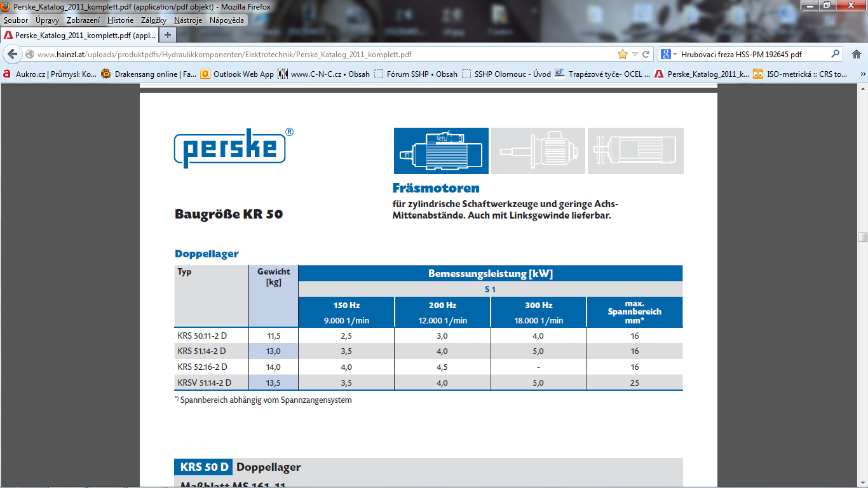Open the Záložky menu

[154, 20]
